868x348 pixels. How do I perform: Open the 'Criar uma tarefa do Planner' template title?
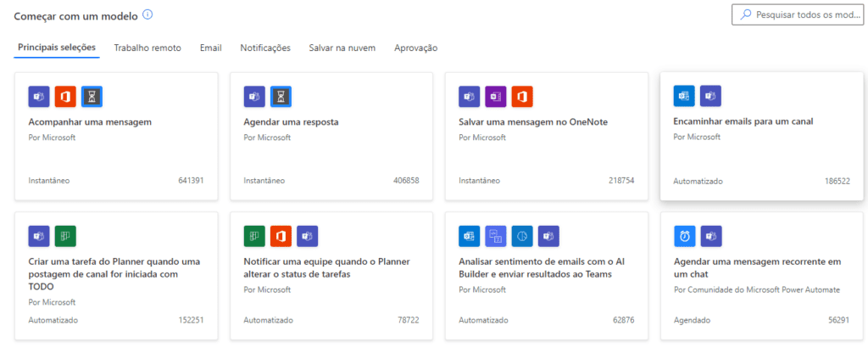tap(114, 274)
